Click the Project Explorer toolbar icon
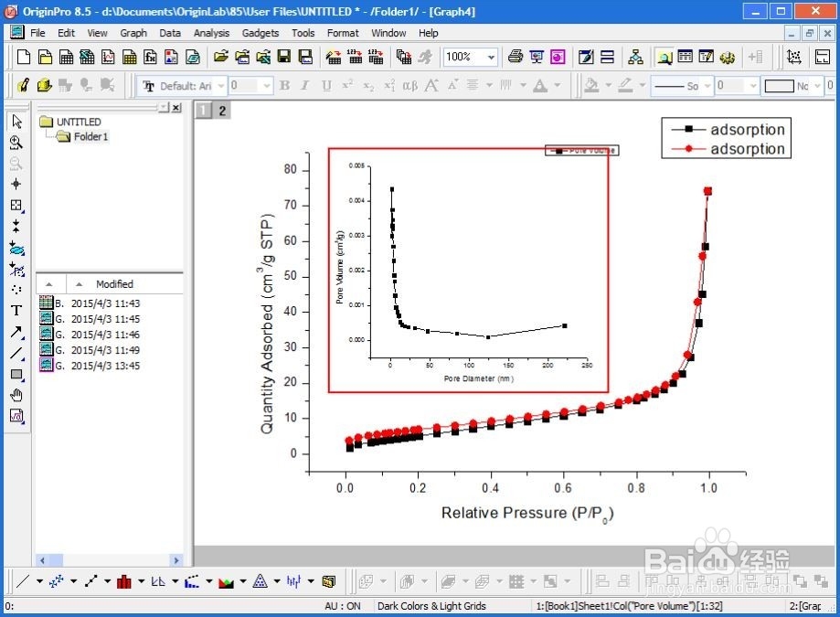The height and width of the screenshot is (617, 840). click(665, 57)
